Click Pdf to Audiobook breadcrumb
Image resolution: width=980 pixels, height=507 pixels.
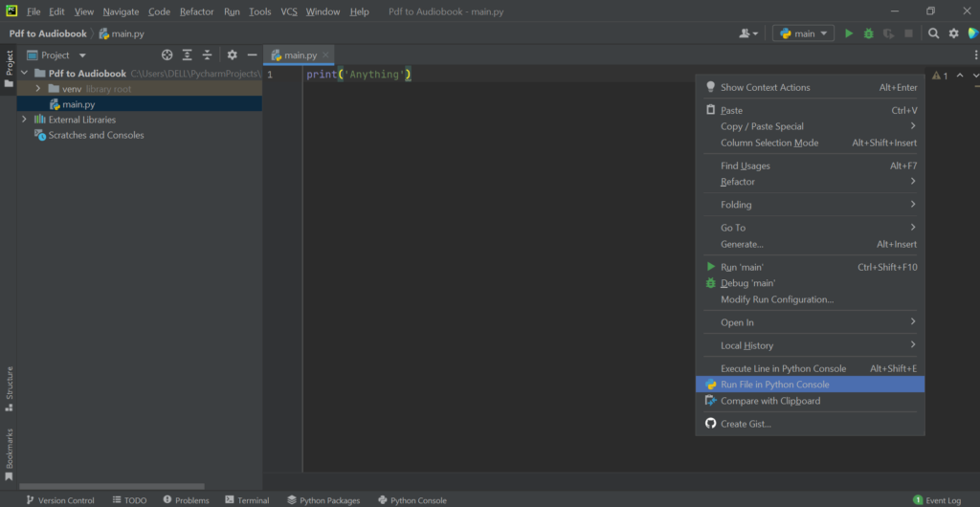48,33
